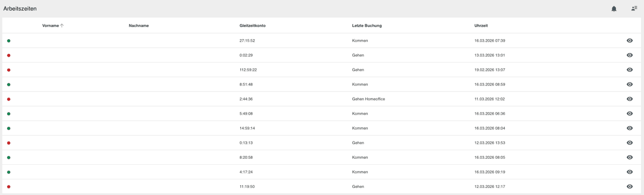View details for the 4:17:24 row
The image size is (644, 195).
[x=629, y=172]
